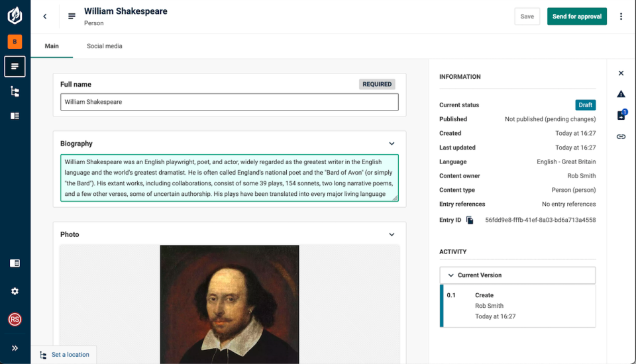Expand the sidebar with double chevron

click(x=15, y=348)
